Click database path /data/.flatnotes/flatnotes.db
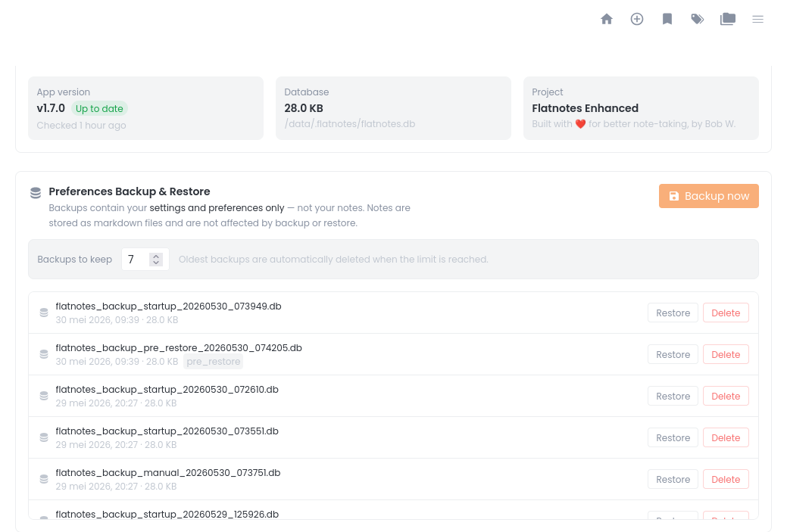The height and width of the screenshot is (532, 787). tap(349, 124)
